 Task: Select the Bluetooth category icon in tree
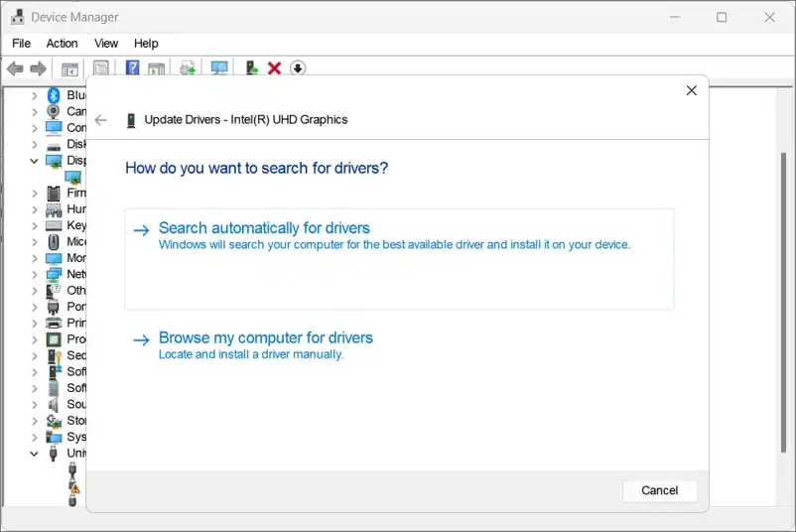(x=54, y=95)
